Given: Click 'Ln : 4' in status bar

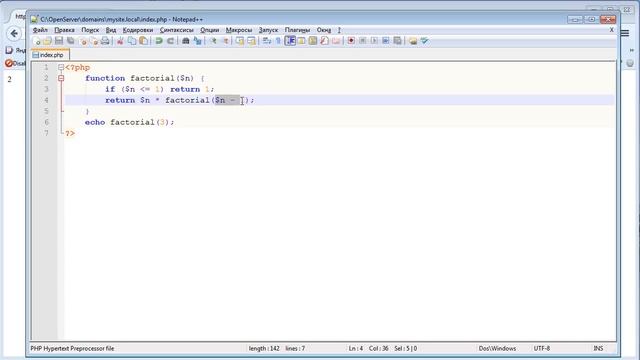Looking at the screenshot, I should tap(356, 349).
